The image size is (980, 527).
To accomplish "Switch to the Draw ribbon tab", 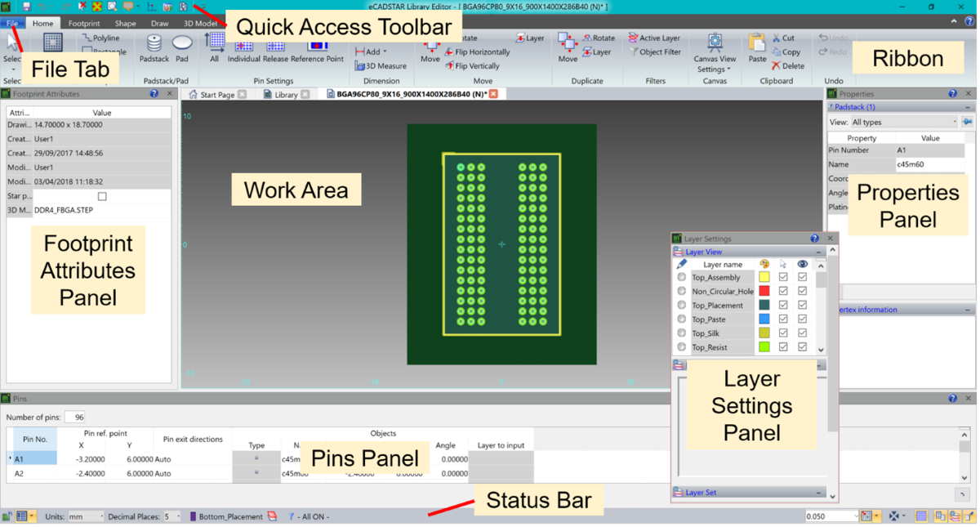I will click(159, 23).
